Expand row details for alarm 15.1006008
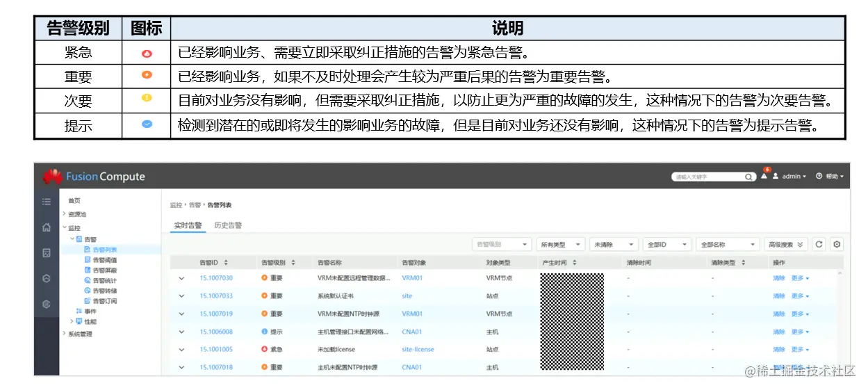This screenshot has width=868, height=390. [182, 332]
